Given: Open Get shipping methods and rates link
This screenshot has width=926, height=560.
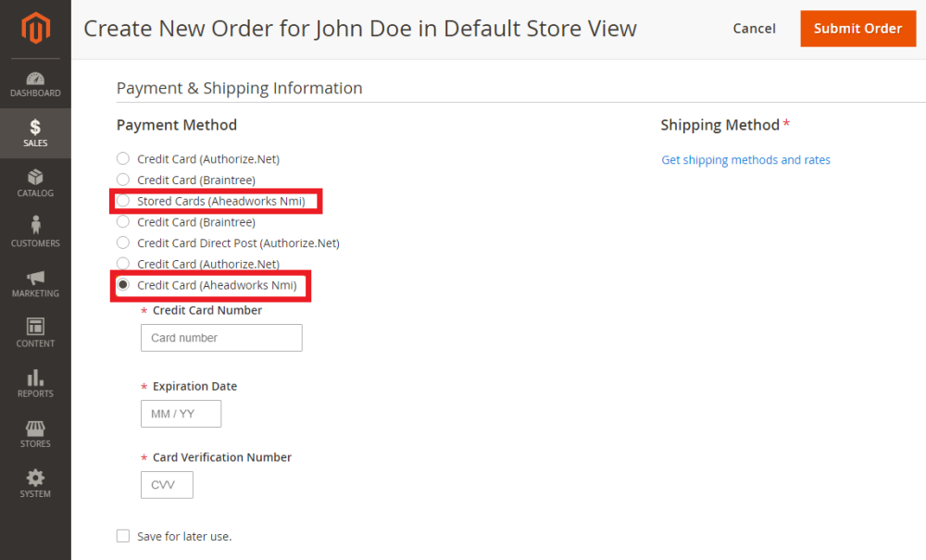Looking at the screenshot, I should click(x=745, y=160).
